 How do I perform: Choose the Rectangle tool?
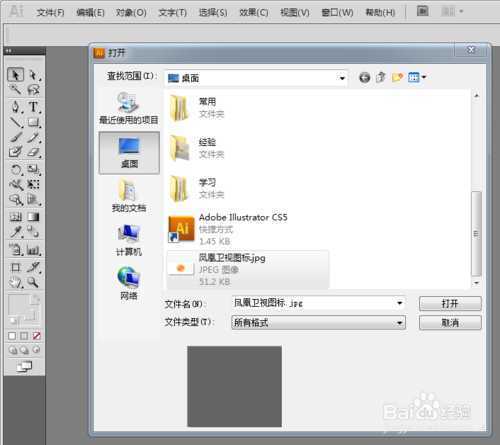[33, 122]
